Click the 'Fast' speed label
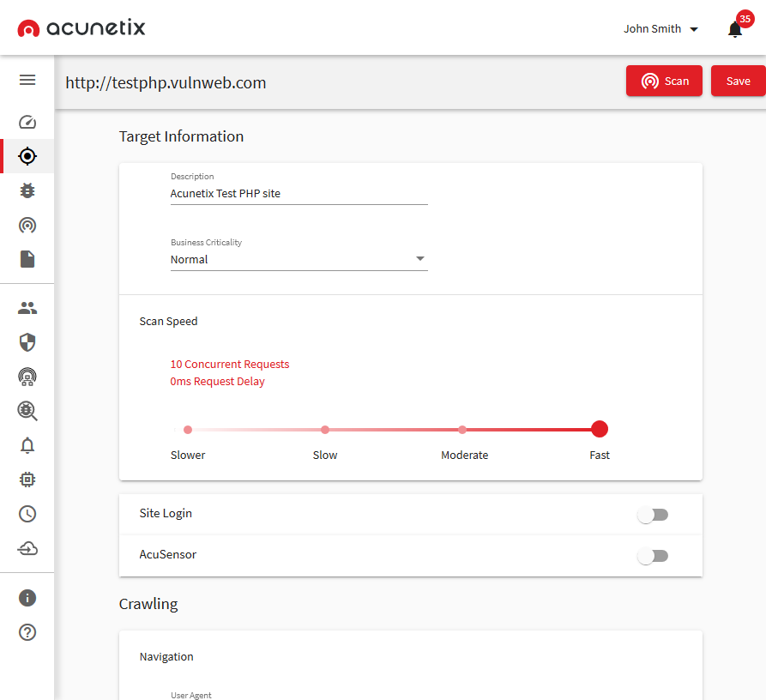 pyautogui.click(x=600, y=456)
